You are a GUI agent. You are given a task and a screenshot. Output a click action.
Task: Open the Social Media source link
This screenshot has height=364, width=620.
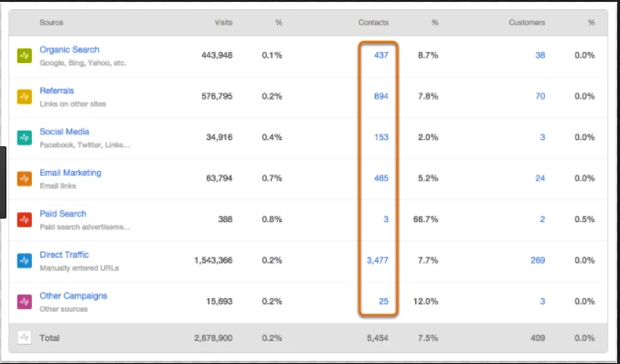(64, 132)
